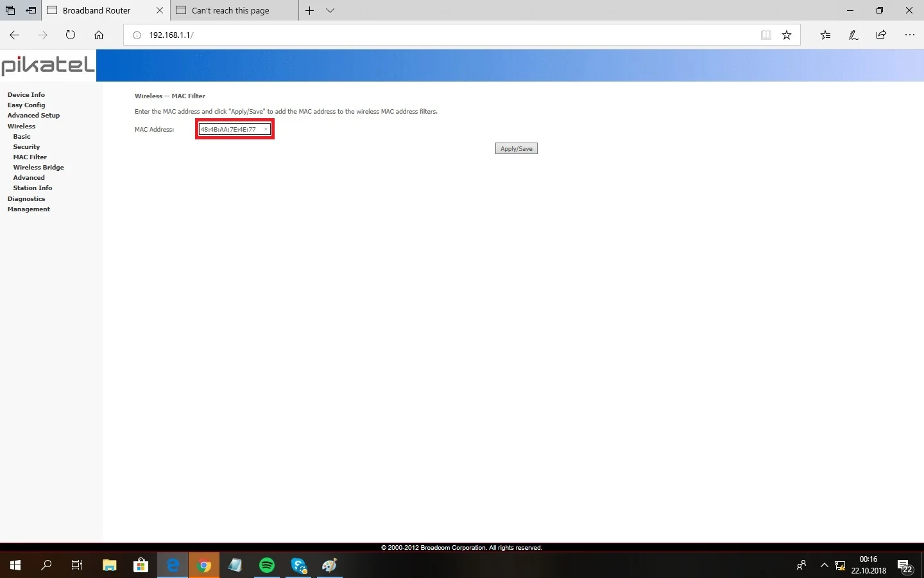Set these tabs aside icon
The image size is (924, 578).
(x=31, y=10)
